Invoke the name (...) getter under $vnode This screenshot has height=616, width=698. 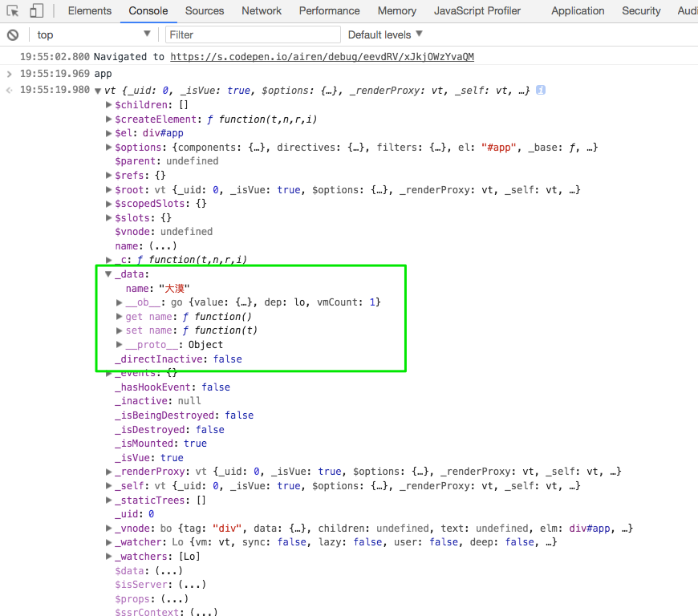click(163, 245)
